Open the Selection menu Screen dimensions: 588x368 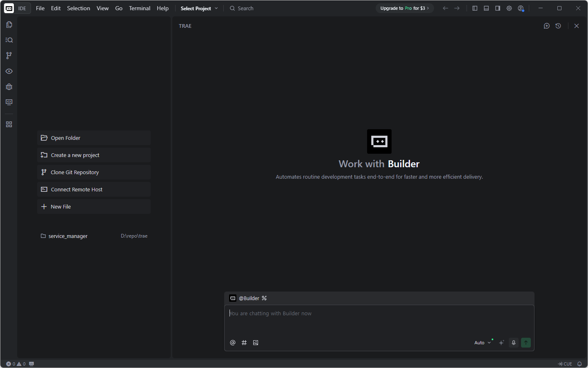(x=78, y=8)
